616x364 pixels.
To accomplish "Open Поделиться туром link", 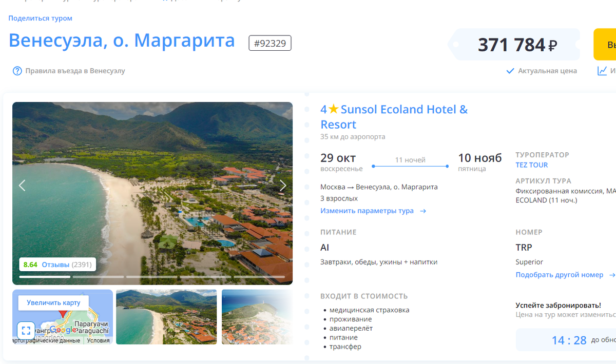I will click(x=40, y=18).
